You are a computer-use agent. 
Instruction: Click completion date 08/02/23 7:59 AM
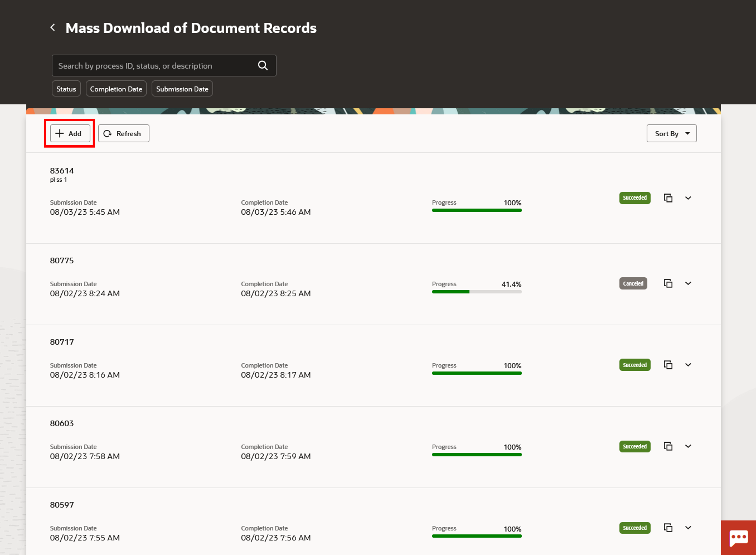(276, 456)
